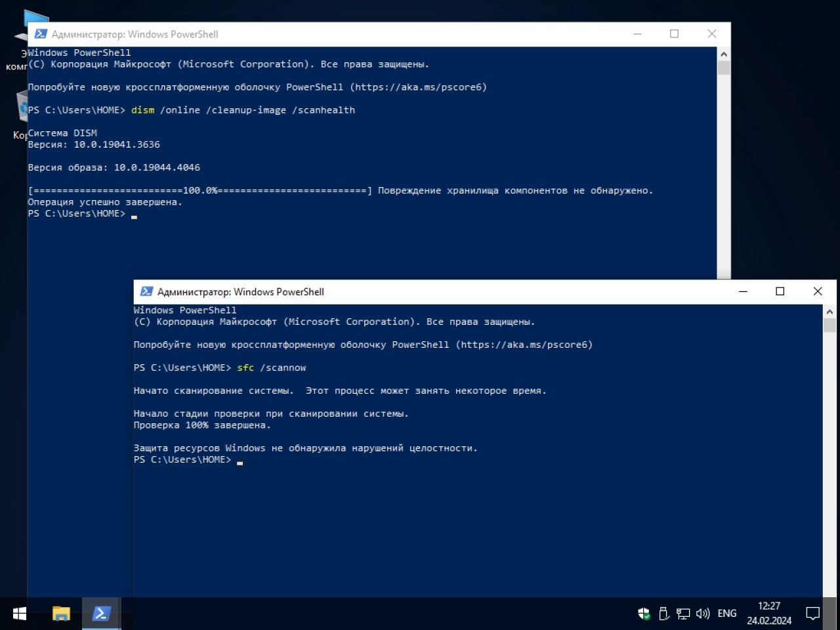840x630 pixels.
Task: Open File Explorer from the taskbar
Action: pyautogui.click(x=61, y=614)
